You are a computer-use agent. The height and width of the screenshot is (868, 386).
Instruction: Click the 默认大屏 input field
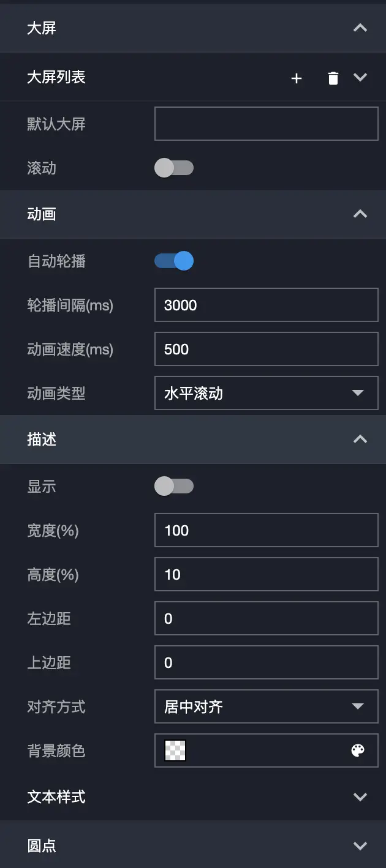[266, 124]
